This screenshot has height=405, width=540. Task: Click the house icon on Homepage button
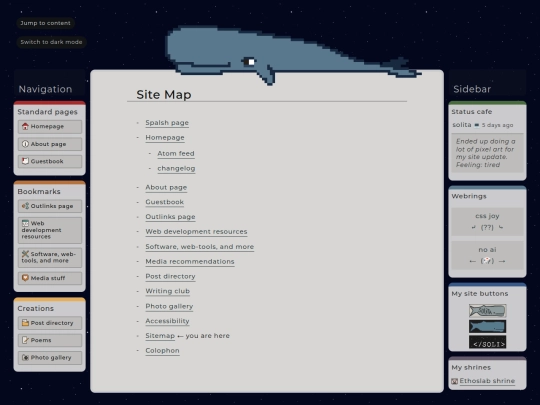pyautogui.click(x=25, y=126)
